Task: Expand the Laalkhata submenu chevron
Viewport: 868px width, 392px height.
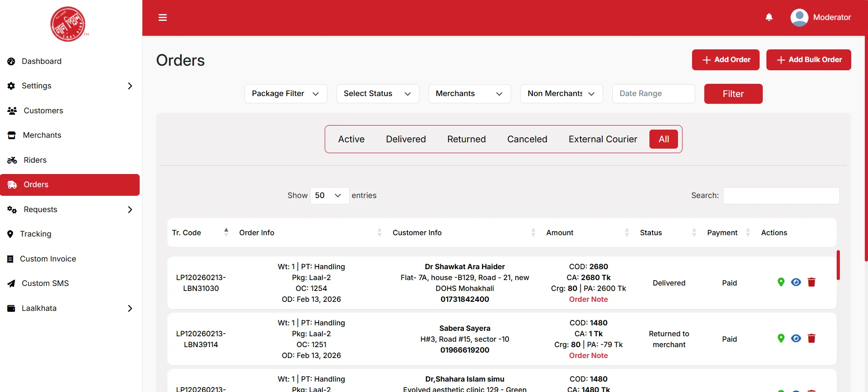Action: coord(130,308)
